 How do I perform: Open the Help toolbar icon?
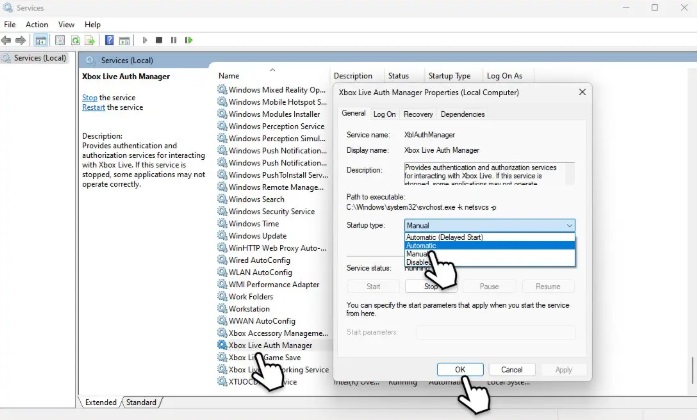click(x=109, y=40)
